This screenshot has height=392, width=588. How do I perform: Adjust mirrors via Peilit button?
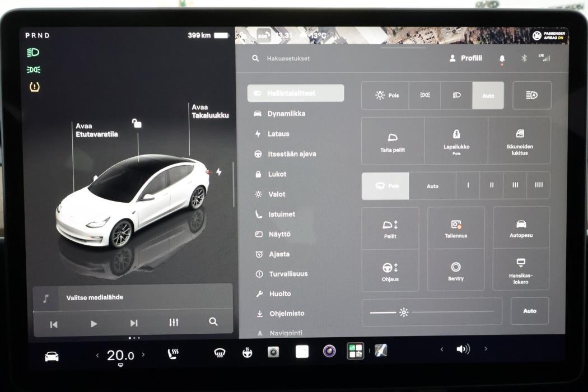coord(390,228)
